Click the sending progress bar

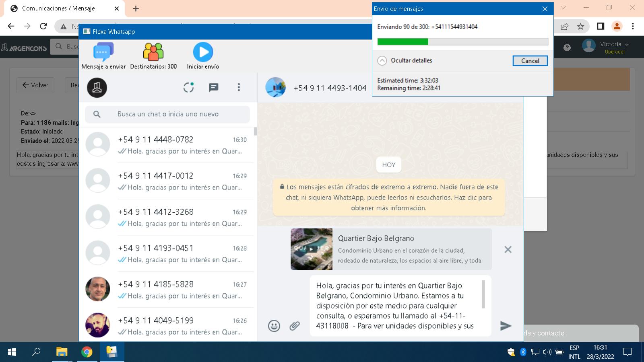click(x=463, y=41)
